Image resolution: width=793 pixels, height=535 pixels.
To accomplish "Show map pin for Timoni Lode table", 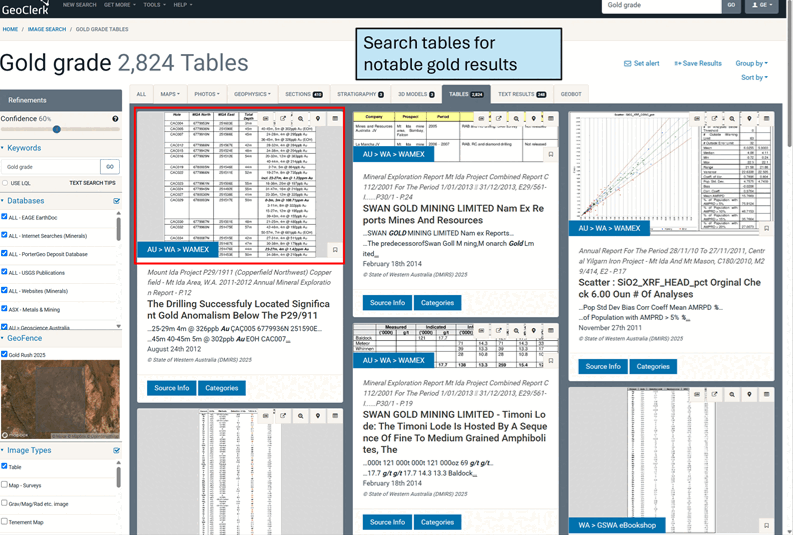I will click(x=533, y=331).
